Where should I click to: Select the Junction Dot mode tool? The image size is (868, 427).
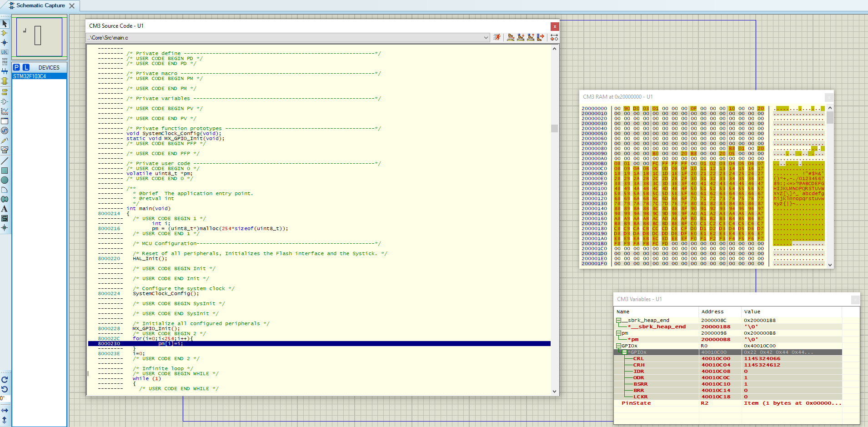[x=5, y=42]
